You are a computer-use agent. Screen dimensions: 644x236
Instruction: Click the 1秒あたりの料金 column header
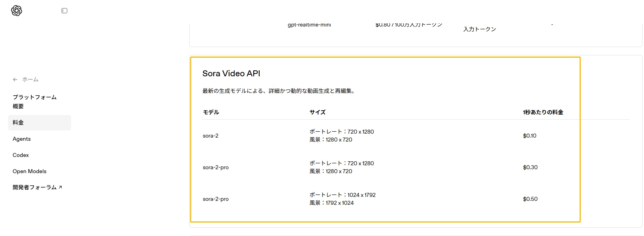pyautogui.click(x=543, y=112)
